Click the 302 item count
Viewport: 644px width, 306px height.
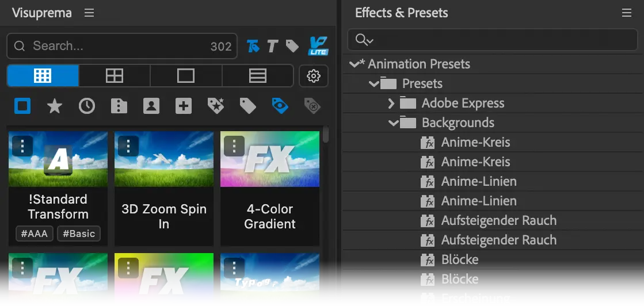pos(221,47)
